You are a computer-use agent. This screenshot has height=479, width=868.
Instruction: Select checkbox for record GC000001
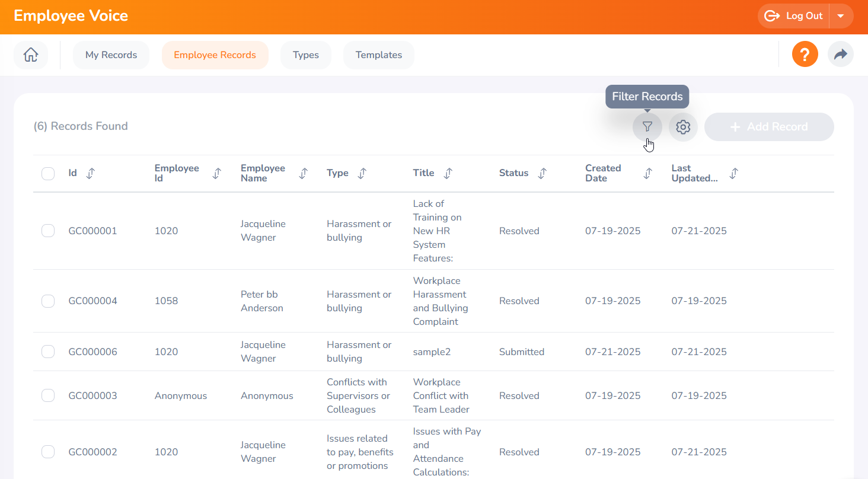[48, 231]
